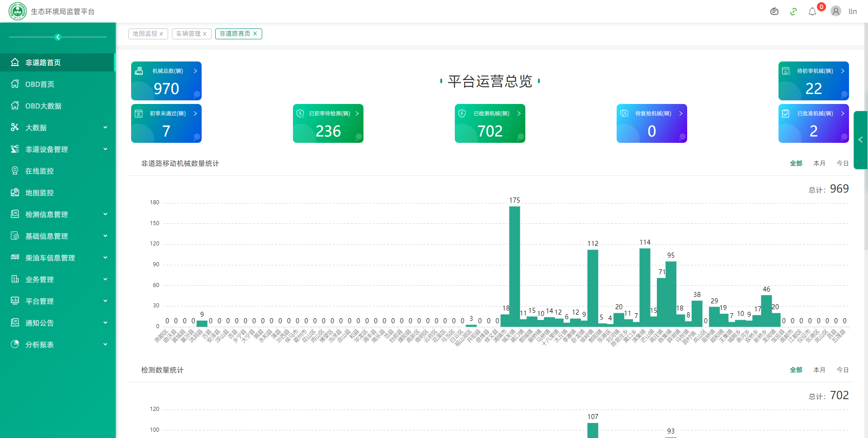Click the username lln in header
This screenshot has height=438, width=868.
[853, 11]
